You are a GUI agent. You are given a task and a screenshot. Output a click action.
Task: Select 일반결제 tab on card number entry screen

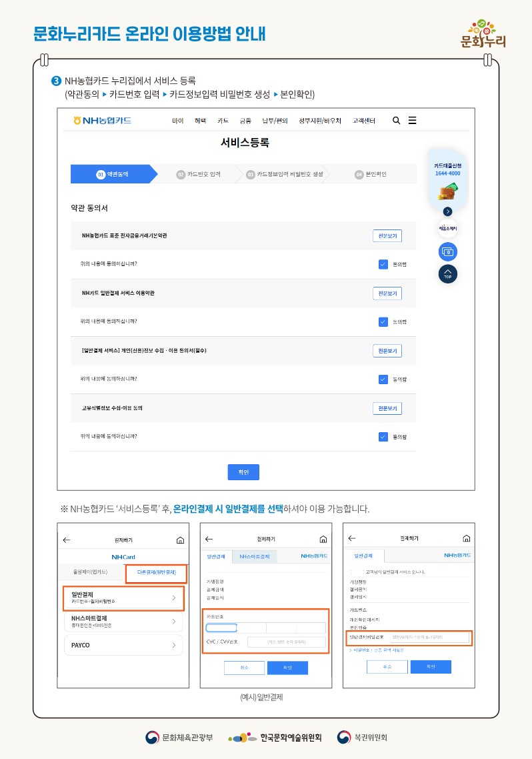tap(216, 557)
